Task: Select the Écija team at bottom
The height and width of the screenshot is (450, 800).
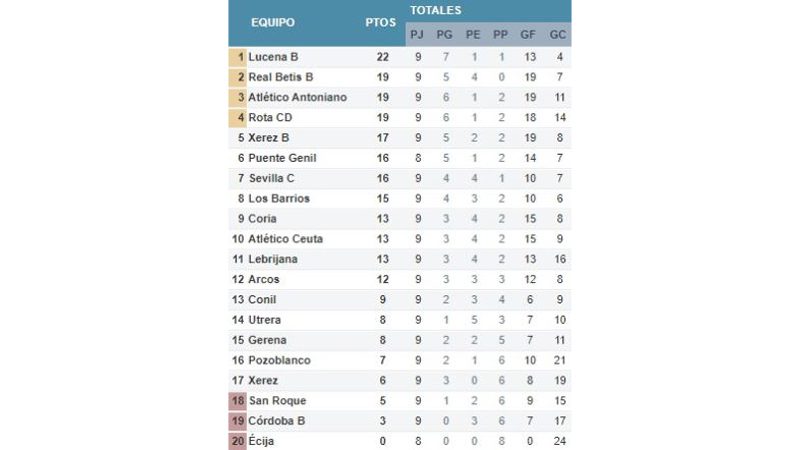Action: click(x=261, y=441)
